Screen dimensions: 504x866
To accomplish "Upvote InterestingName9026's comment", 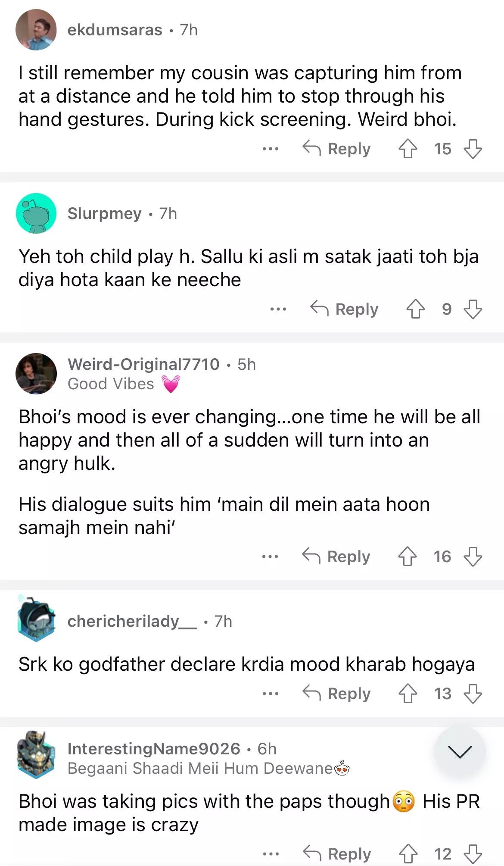I will 408,854.
